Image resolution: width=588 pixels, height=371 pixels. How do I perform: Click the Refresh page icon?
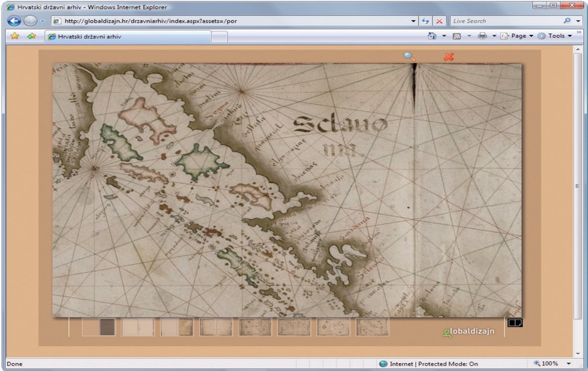(426, 21)
